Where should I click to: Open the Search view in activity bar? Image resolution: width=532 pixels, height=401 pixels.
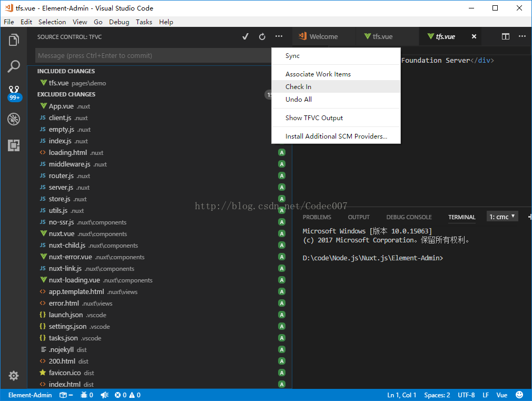click(x=14, y=66)
